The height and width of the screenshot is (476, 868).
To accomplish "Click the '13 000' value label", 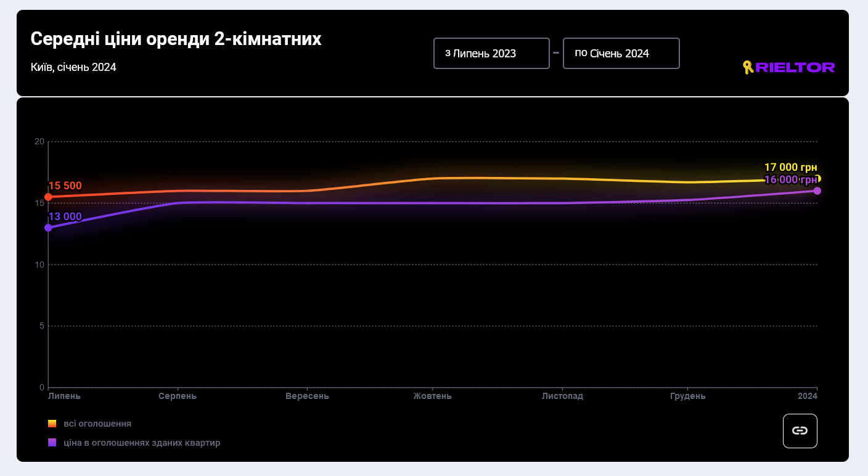I will pos(65,216).
